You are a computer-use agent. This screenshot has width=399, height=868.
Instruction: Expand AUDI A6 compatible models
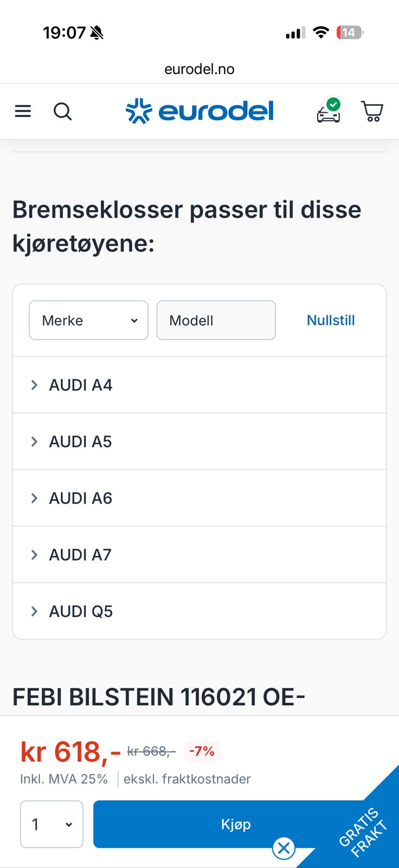point(80,498)
